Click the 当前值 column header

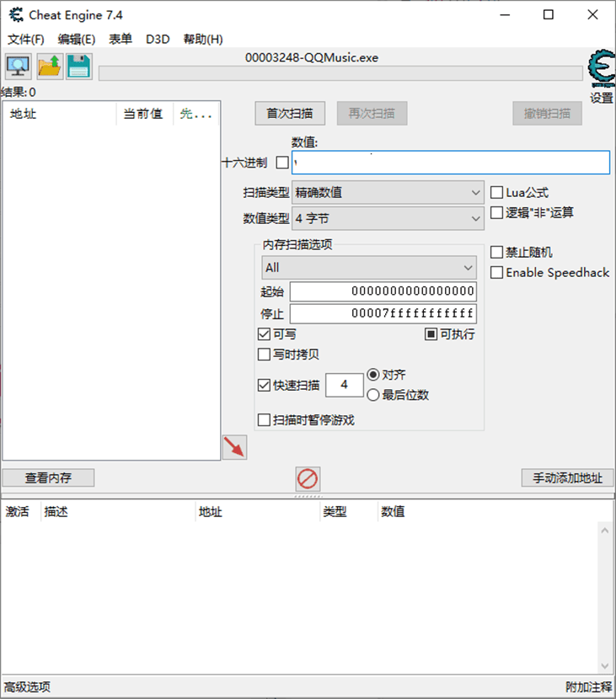[x=145, y=115]
